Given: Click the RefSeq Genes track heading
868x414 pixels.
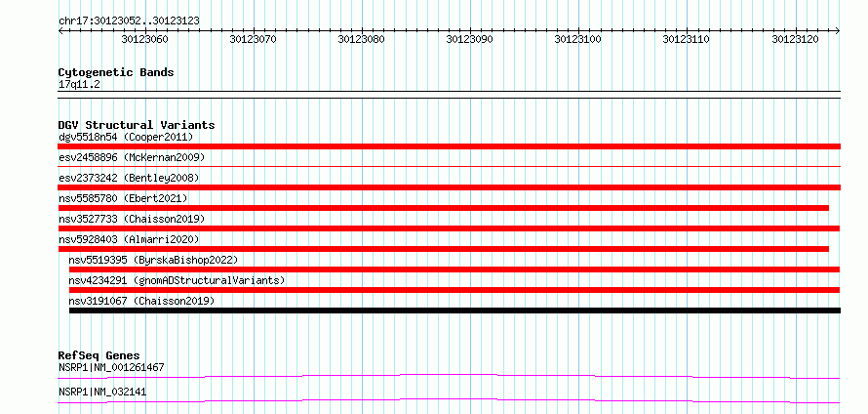Looking at the screenshot, I should click(99, 355).
